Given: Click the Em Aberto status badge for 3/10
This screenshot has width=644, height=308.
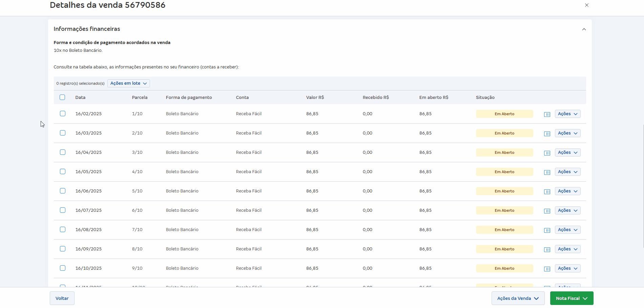Looking at the screenshot, I should [504, 152].
